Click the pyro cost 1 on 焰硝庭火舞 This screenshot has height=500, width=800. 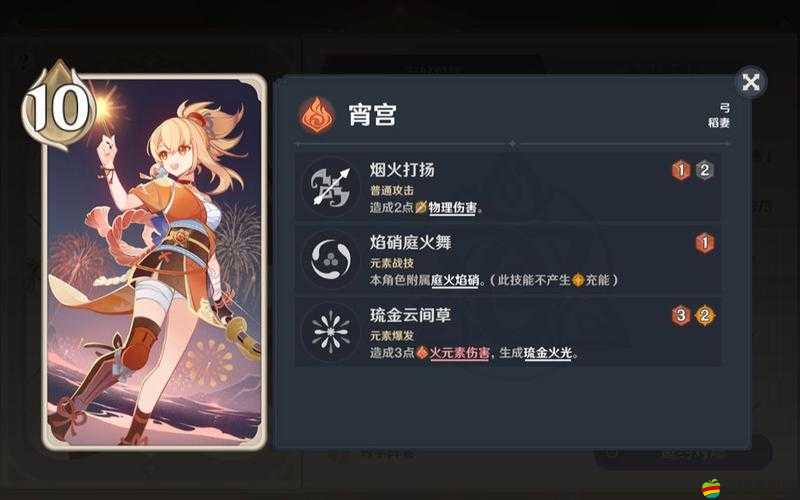pos(705,243)
